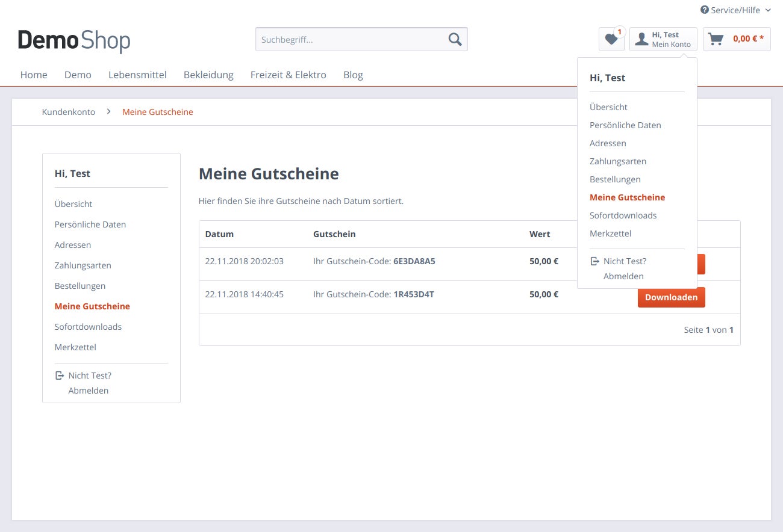Click the Gutschein column header
The image size is (783, 532).
pyautogui.click(x=334, y=234)
